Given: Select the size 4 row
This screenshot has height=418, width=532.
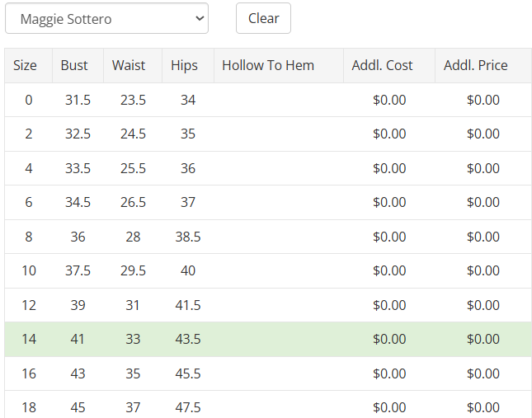Looking at the screenshot, I should [x=29, y=168].
